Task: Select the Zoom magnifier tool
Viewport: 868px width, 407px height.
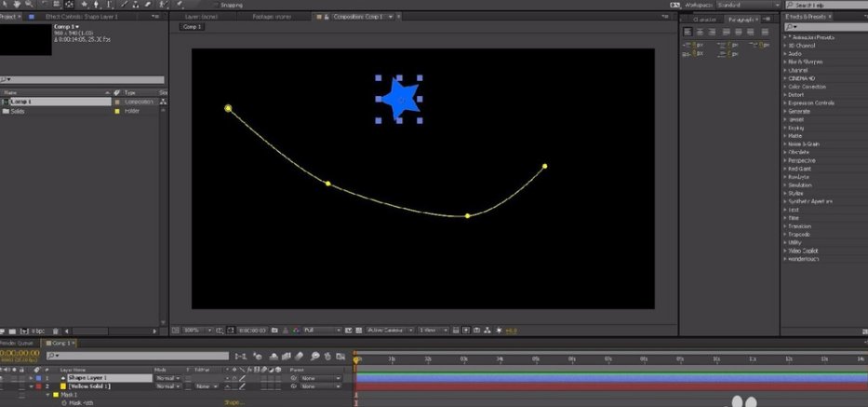Action: 31,5
